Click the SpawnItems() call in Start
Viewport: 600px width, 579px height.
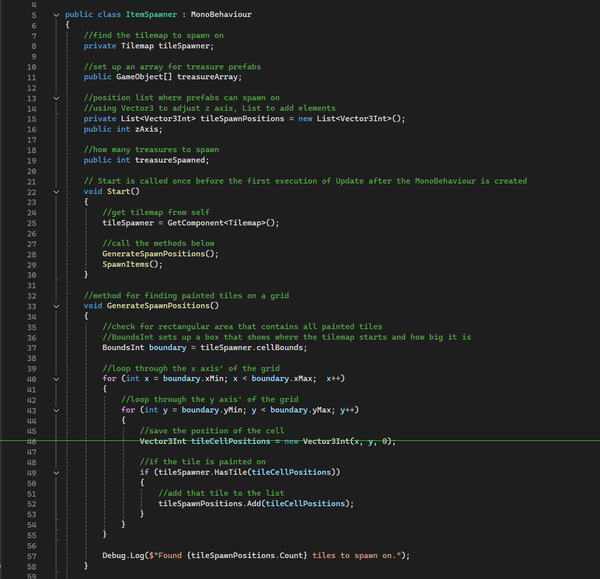(x=132, y=263)
